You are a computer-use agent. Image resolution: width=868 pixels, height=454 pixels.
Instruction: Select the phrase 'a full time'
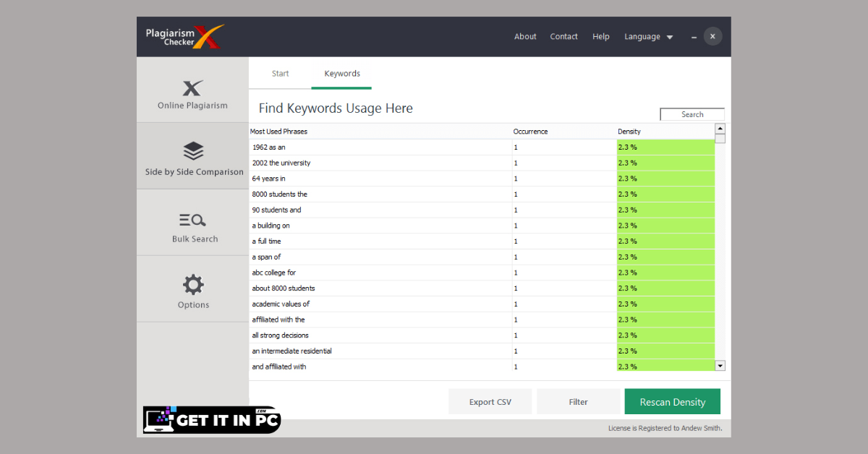coord(266,241)
